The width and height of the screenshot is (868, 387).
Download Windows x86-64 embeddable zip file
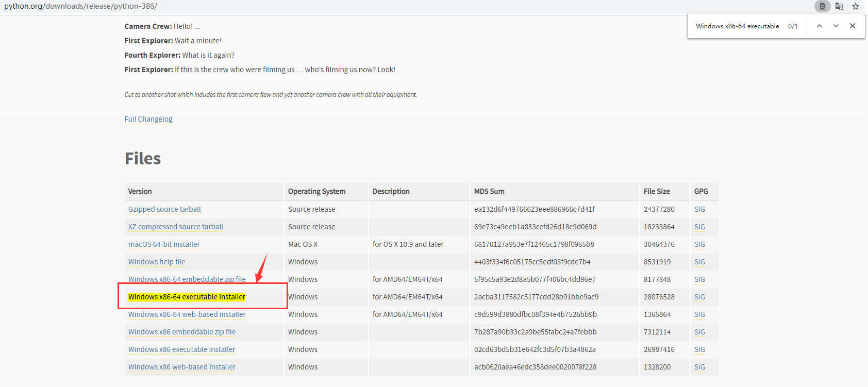187,279
